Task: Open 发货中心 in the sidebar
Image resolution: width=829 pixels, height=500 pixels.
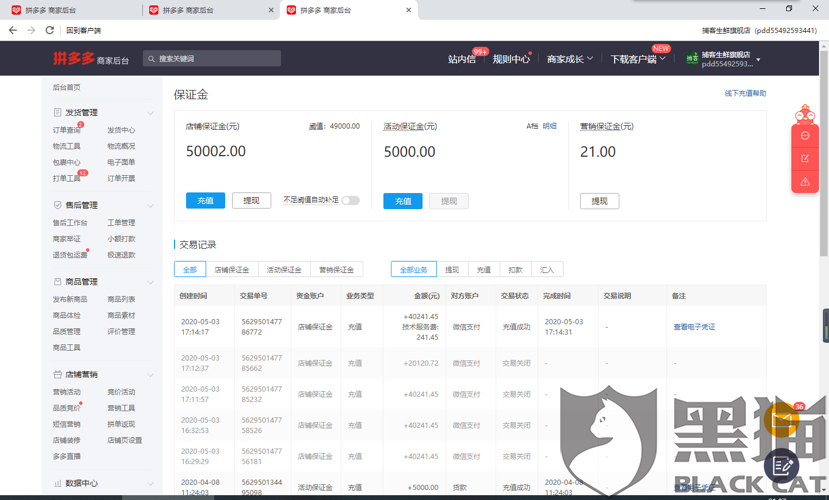Action: point(121,130)
